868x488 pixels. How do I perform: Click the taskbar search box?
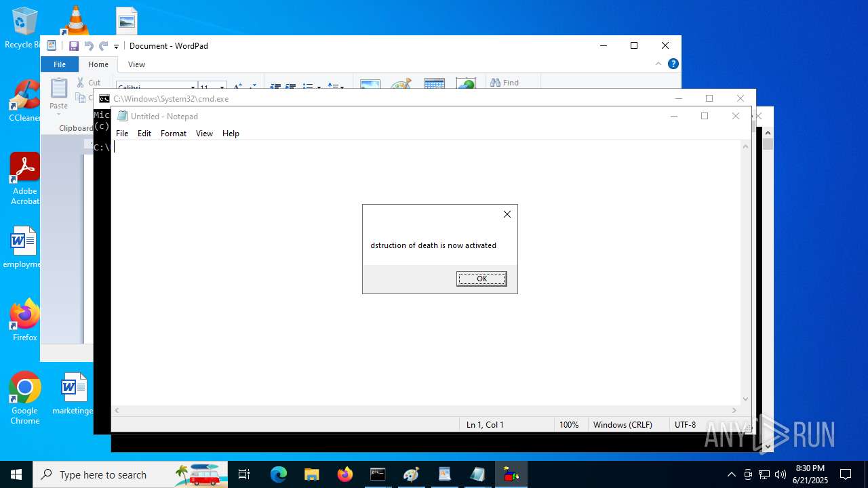(130, 474)
